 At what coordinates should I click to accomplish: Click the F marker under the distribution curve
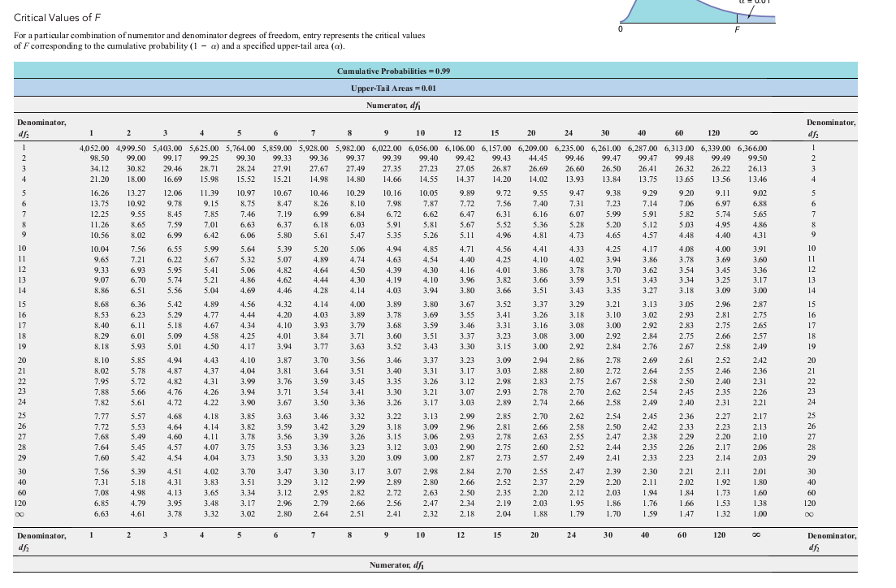point(737,30)
